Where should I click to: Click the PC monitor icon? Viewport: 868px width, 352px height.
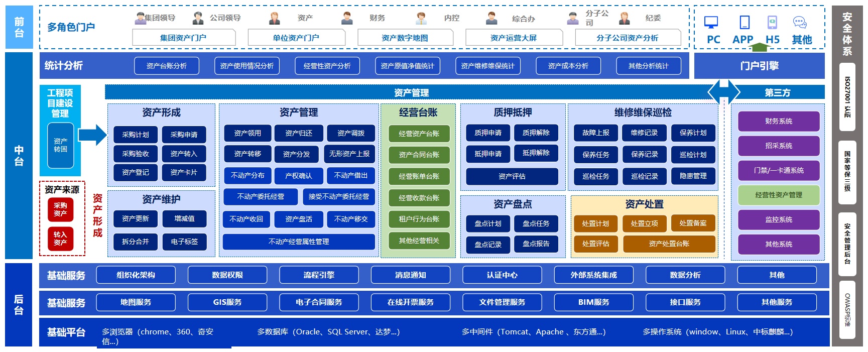point(711,22)
